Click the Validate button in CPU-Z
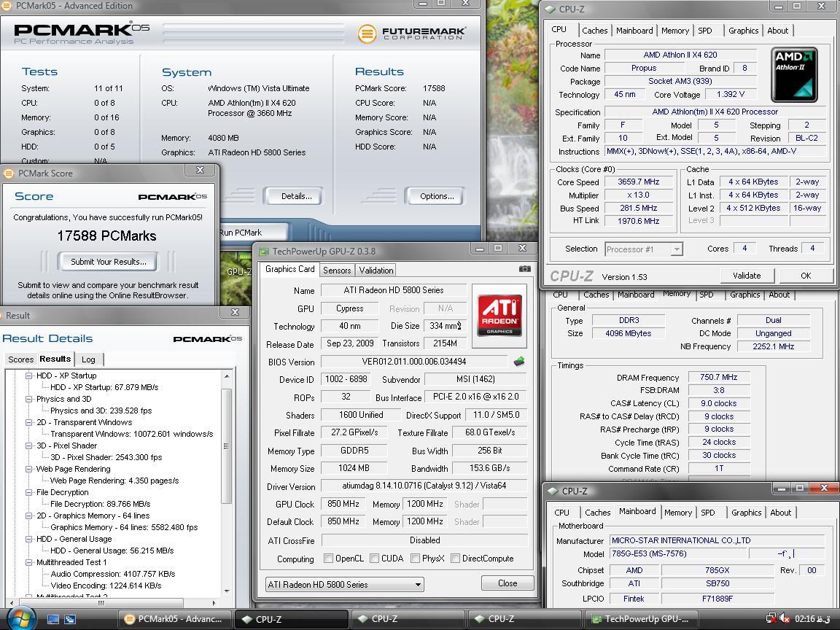Viewport: 840px width, 630px height. tap(746, 276)
